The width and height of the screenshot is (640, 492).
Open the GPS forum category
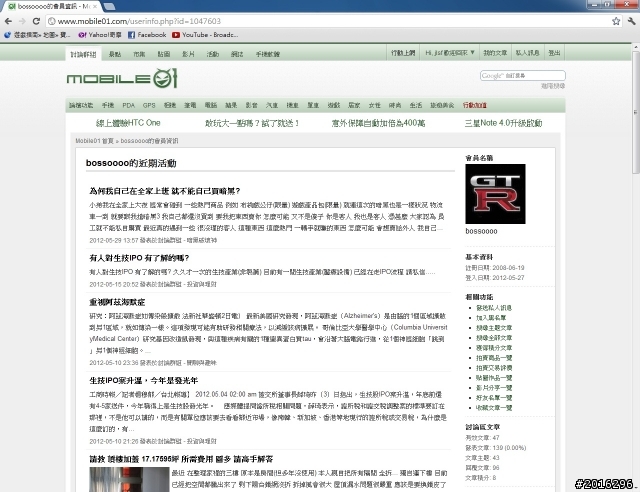149,105
